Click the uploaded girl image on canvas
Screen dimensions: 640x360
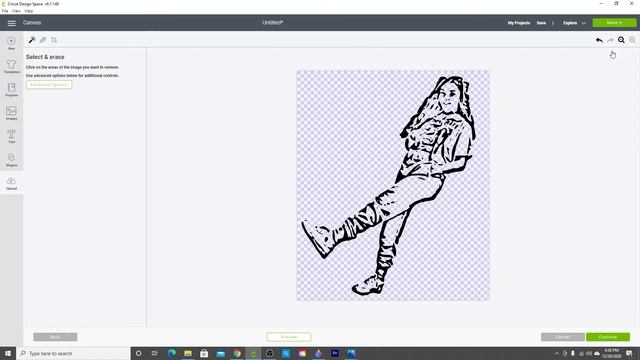pyautogui.click(x=393, y=186)
